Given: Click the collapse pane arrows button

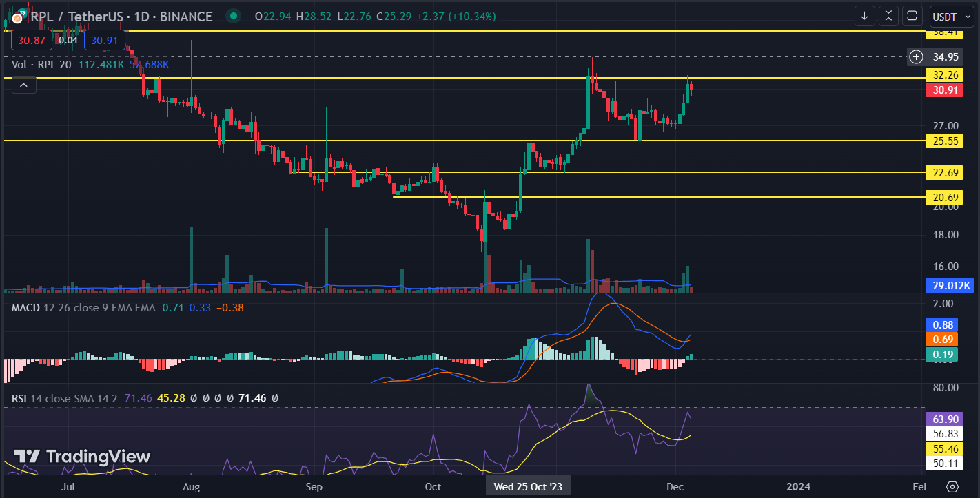Looking at the screenshot, I should [888, 16].
